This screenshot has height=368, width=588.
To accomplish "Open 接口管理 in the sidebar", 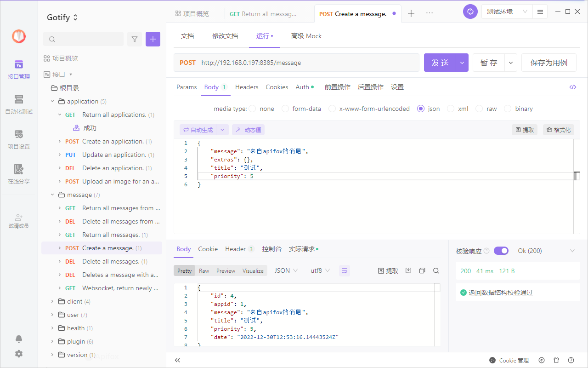I will click(19, 69).
